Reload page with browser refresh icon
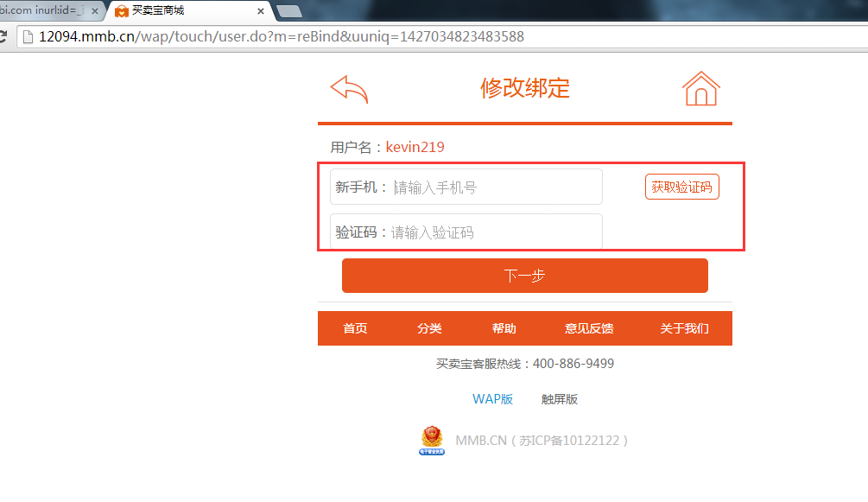 3,36
